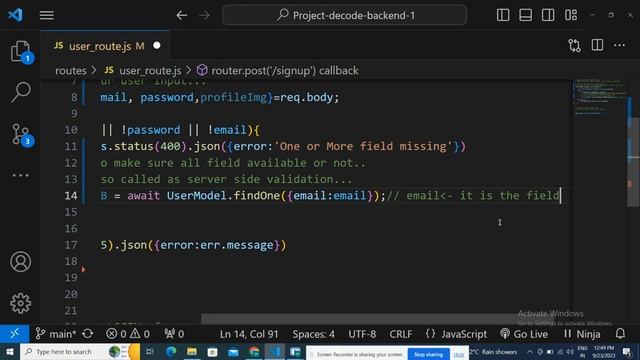Screen dimensions: 640x360
Task: Click Ln 14, Col 91 in the status bar
Action: pyautogui.click(x=249, y=334)
